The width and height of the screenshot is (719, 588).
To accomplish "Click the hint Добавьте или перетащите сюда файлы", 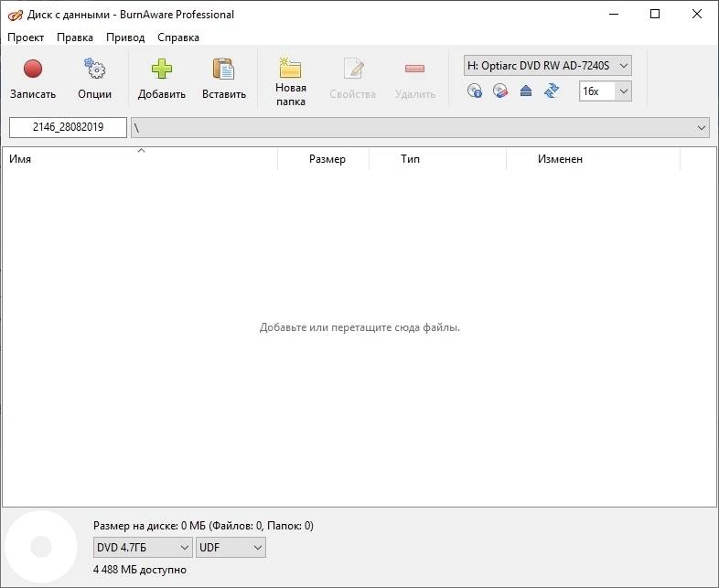I will click(x=359, y=327).
